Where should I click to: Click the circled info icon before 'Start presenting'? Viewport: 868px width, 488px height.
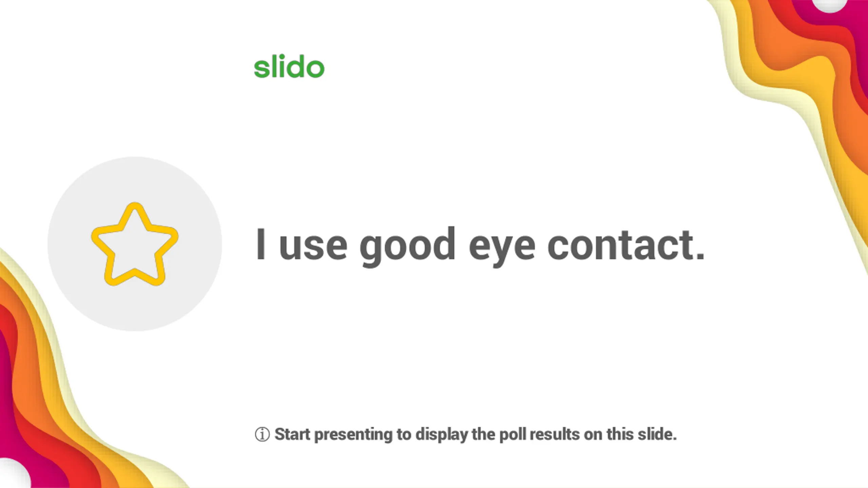tap(262, 434)
